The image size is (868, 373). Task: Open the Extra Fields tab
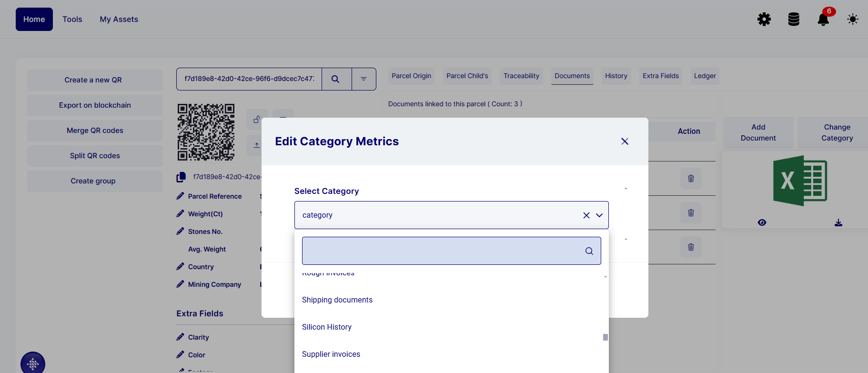660,76
